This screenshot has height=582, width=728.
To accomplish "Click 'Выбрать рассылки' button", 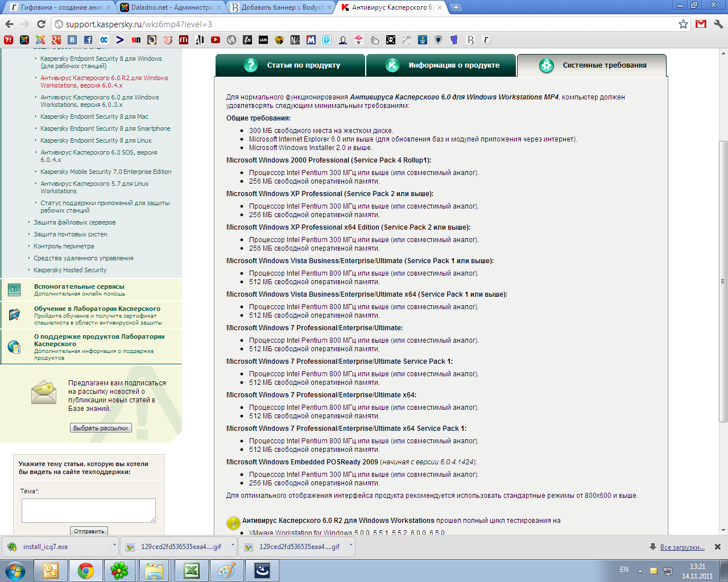I will point(101,428).
